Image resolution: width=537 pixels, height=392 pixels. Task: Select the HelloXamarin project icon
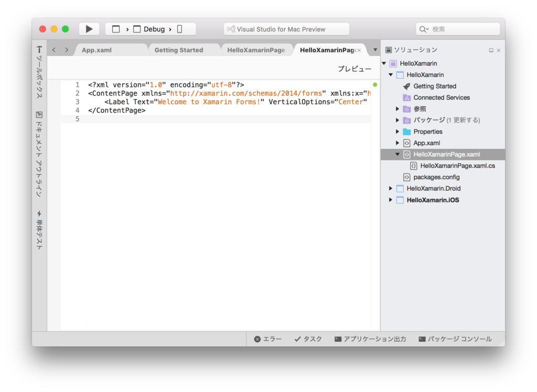tap(400, 74)
